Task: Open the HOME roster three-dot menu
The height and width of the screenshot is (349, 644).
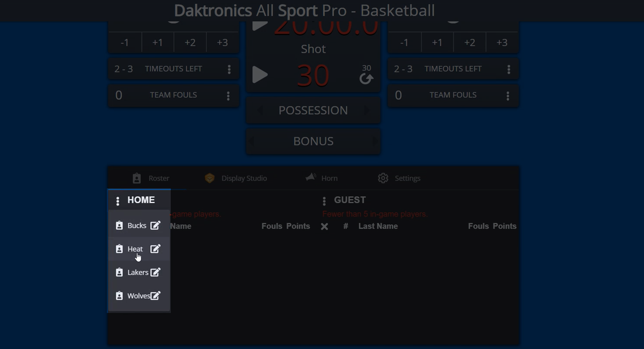Action: pos(118,201)
